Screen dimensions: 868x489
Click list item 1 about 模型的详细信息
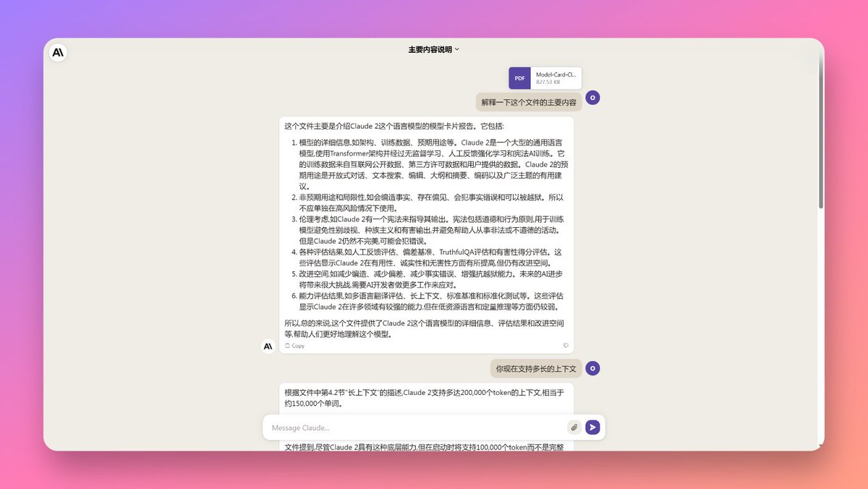click(431, 164)
